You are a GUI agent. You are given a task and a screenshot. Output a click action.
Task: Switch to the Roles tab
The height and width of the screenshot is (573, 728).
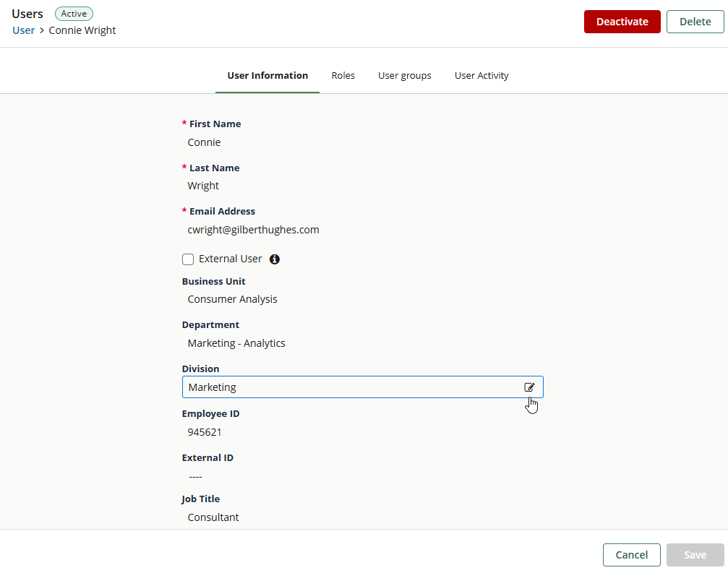click(343, 75)
